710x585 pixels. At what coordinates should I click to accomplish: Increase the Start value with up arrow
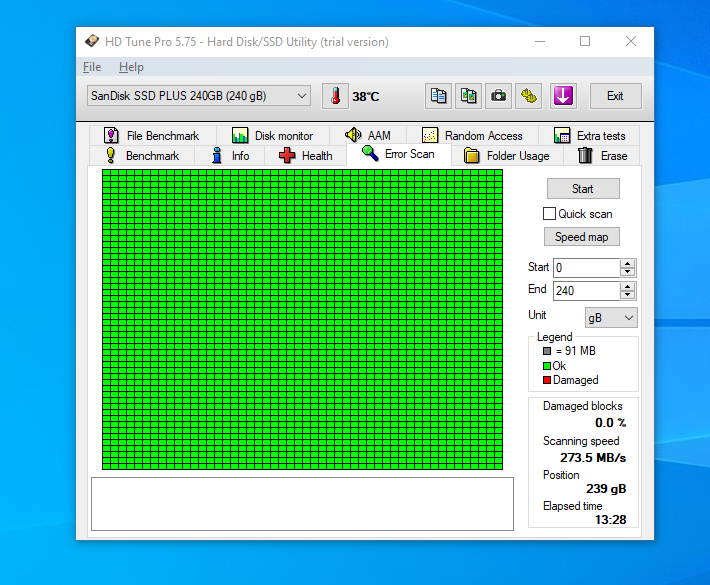click(628, 264)
